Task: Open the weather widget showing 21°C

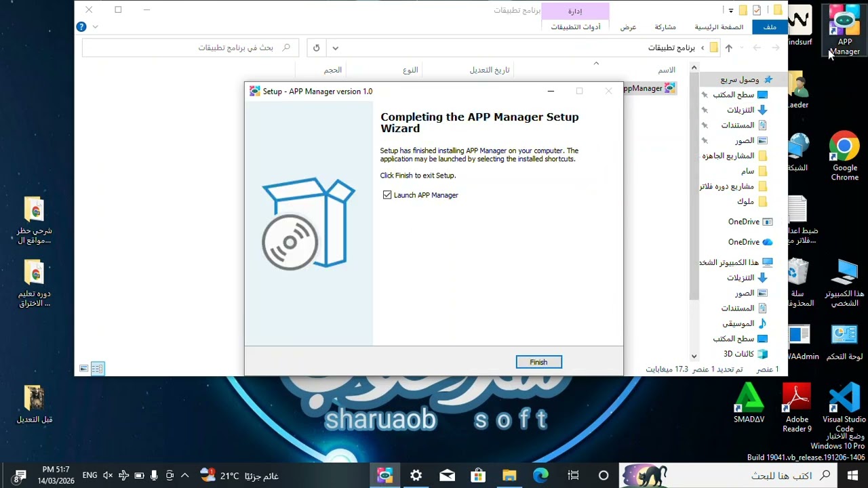Action: click(x=239, y=476)
